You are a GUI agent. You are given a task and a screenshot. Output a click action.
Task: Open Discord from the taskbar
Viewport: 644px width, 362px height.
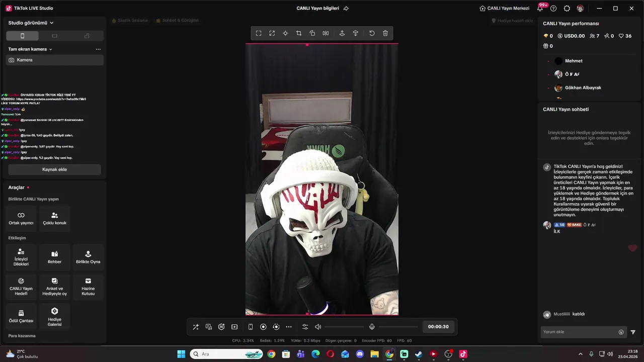[360, 354]
